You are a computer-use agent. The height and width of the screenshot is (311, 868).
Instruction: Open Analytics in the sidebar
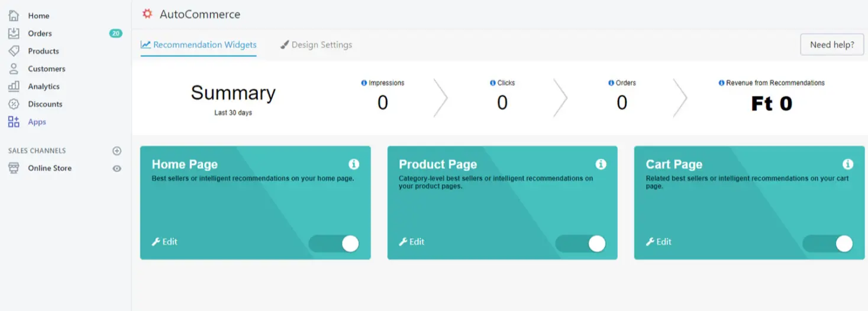tap(44, 86)
